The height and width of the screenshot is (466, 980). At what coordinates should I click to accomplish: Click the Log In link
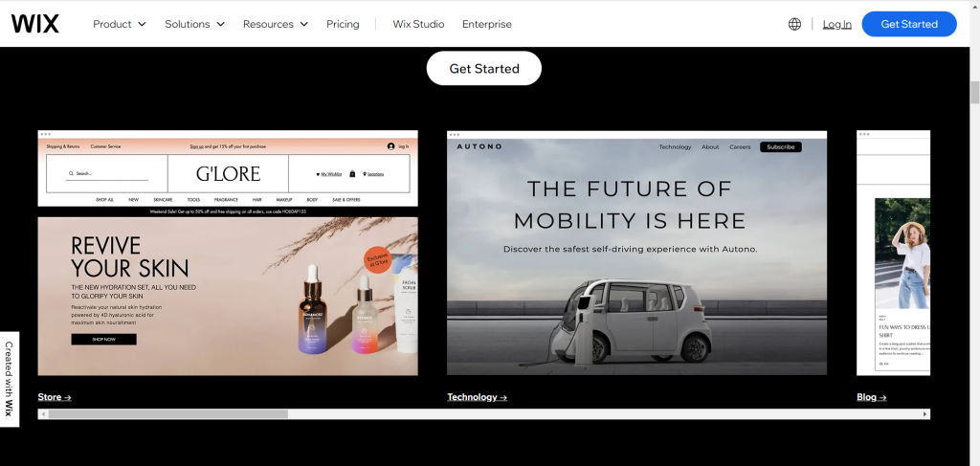[836, 24]
